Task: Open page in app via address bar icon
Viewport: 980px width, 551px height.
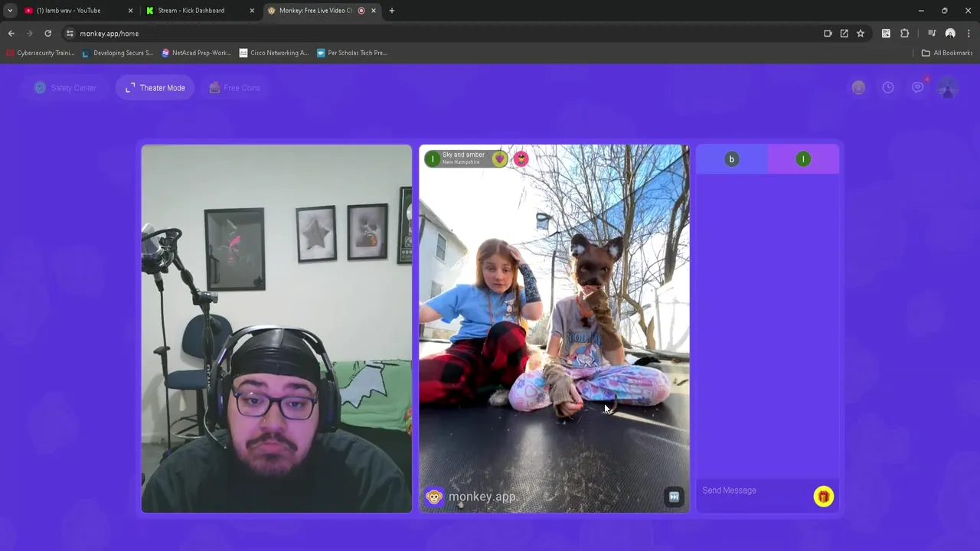Action: point(844,34)
